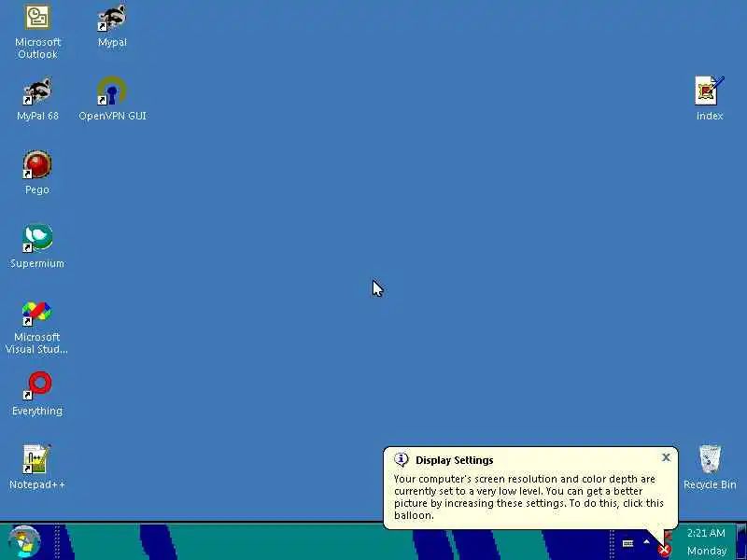Screen dimensions: 747x560
Task: Click the balloon's blue info icon
Action: click(402, 459)
